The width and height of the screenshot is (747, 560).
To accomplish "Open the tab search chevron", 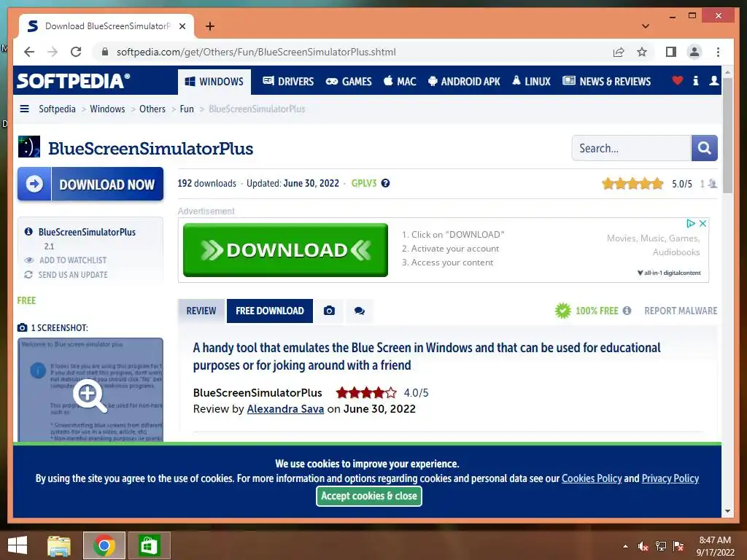I will coord(645,26).
